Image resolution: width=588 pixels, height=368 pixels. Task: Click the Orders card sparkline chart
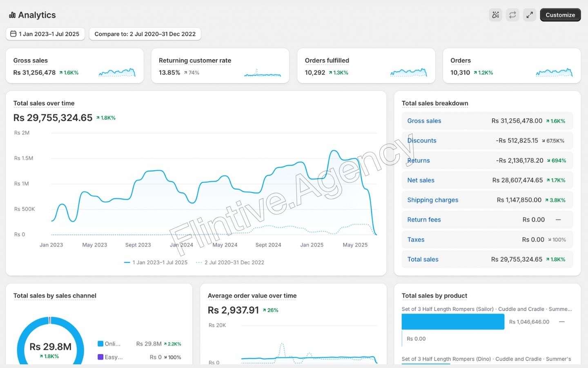(x=554, y=73)
